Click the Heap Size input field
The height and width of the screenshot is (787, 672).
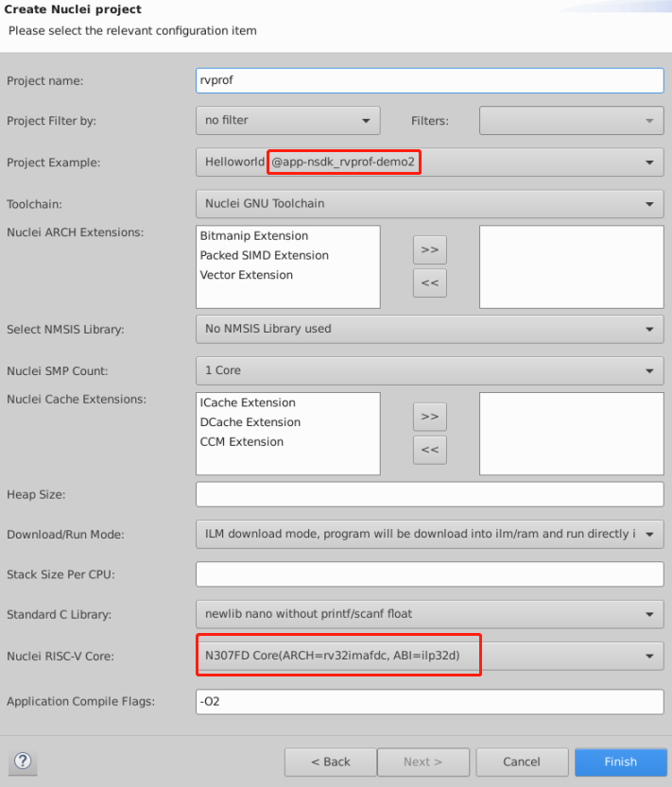(x=430, y=494)
